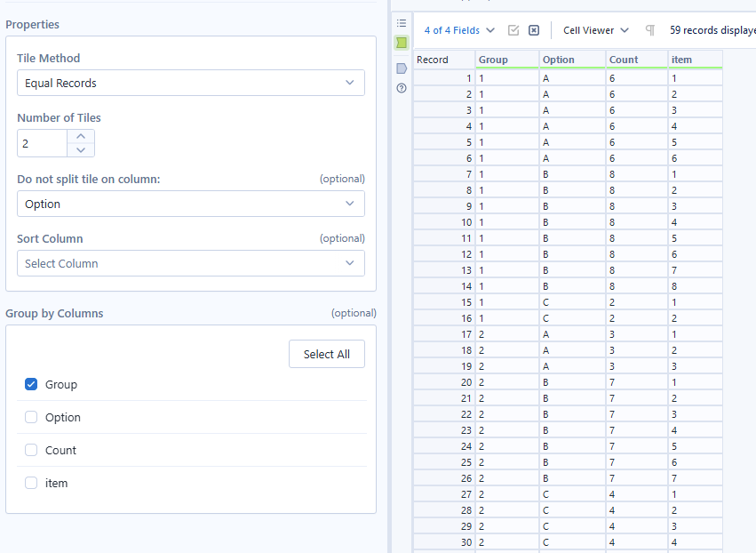756x553 pixels.
Task: Click the 59 records displayed text
Action: (x=712, y=30)
